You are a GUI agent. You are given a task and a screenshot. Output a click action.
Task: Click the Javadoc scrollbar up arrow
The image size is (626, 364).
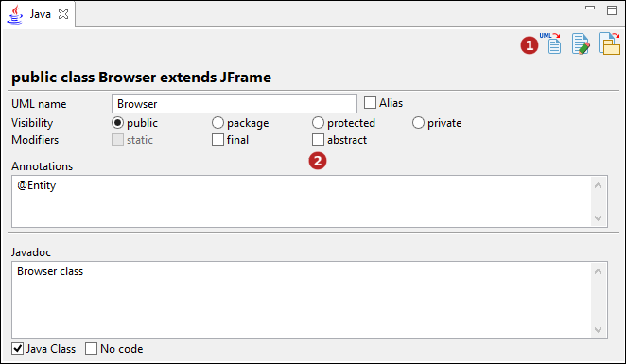click(598, 271)
